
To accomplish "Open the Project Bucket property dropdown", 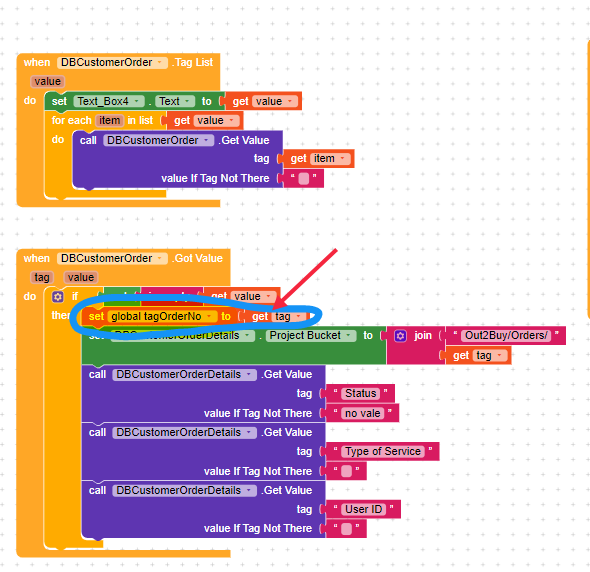I will (310, 336).
